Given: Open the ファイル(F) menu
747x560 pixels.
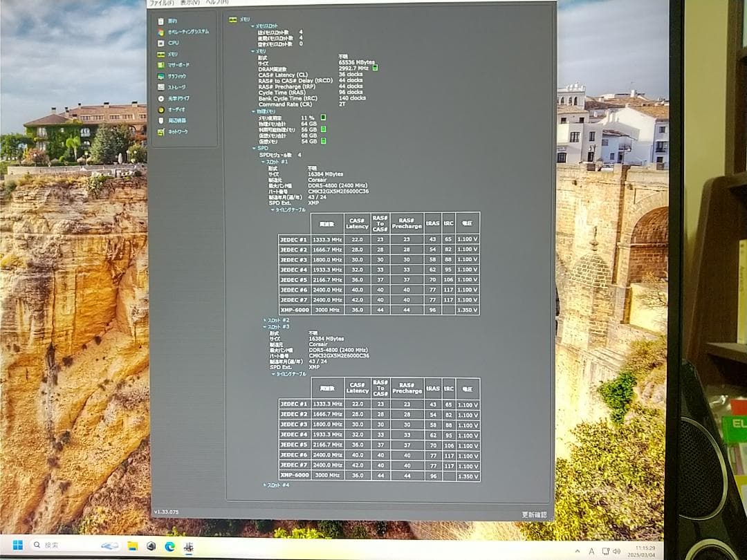Looking at the screenshot, I should point(161,3).
